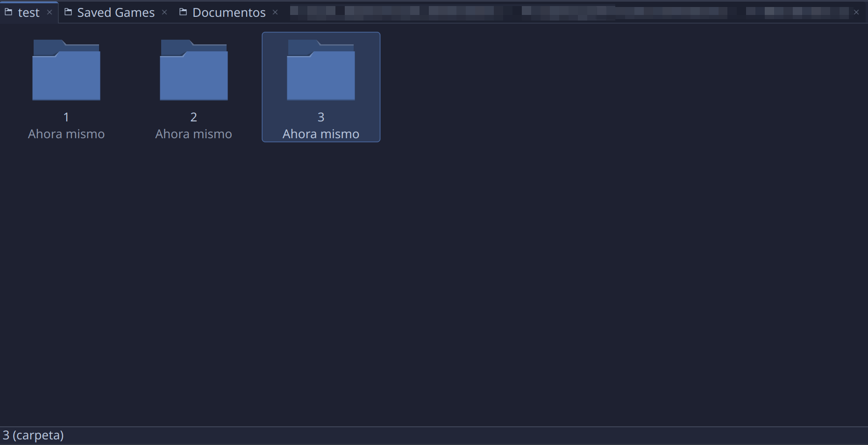Select folder 1 icon
This screenshot has height=445, width=868.
tap(66, 71)
